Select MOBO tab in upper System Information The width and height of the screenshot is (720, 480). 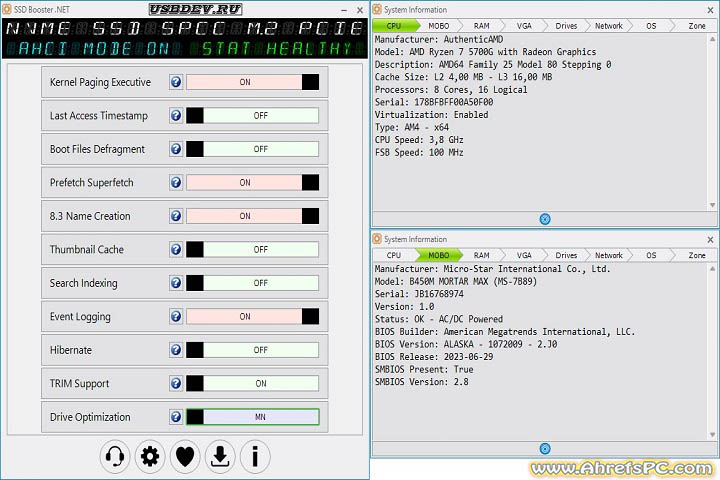click(439, 26)
